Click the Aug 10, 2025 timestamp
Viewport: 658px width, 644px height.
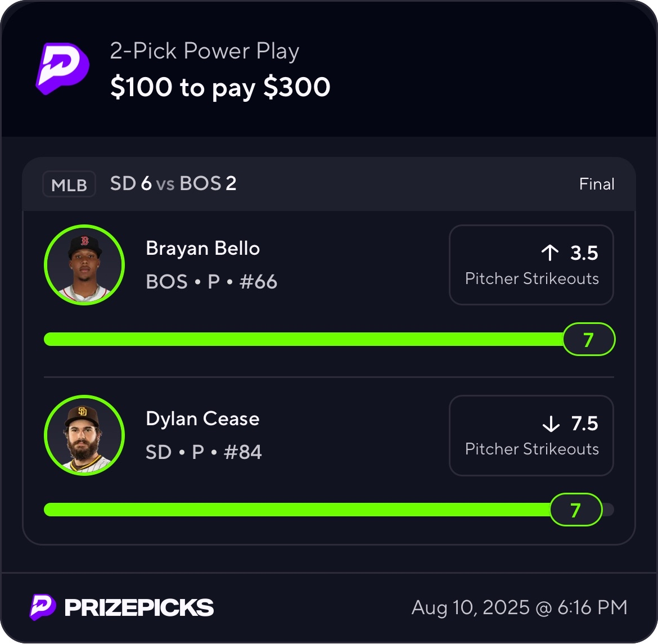point(519,607)
